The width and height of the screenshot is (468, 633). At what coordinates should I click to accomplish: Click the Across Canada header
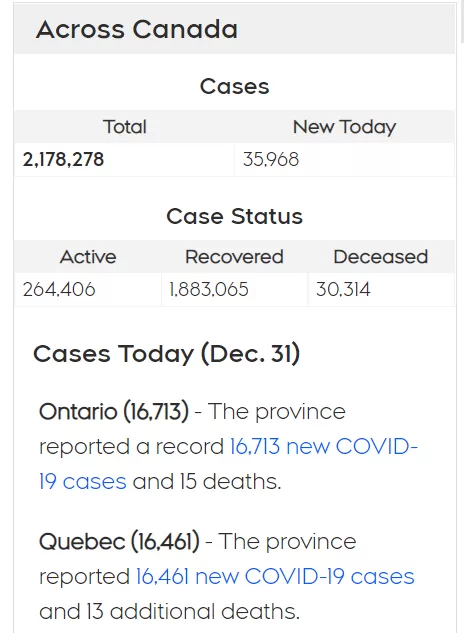click(x=137, y=29)
